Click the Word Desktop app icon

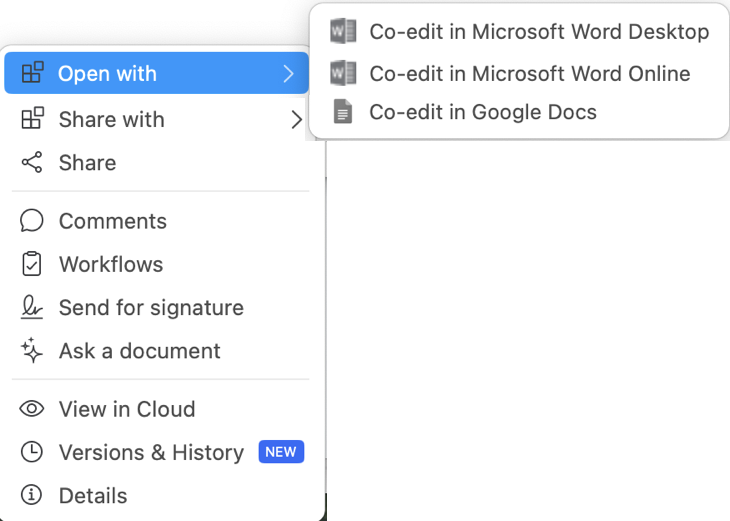click(343, 31)
